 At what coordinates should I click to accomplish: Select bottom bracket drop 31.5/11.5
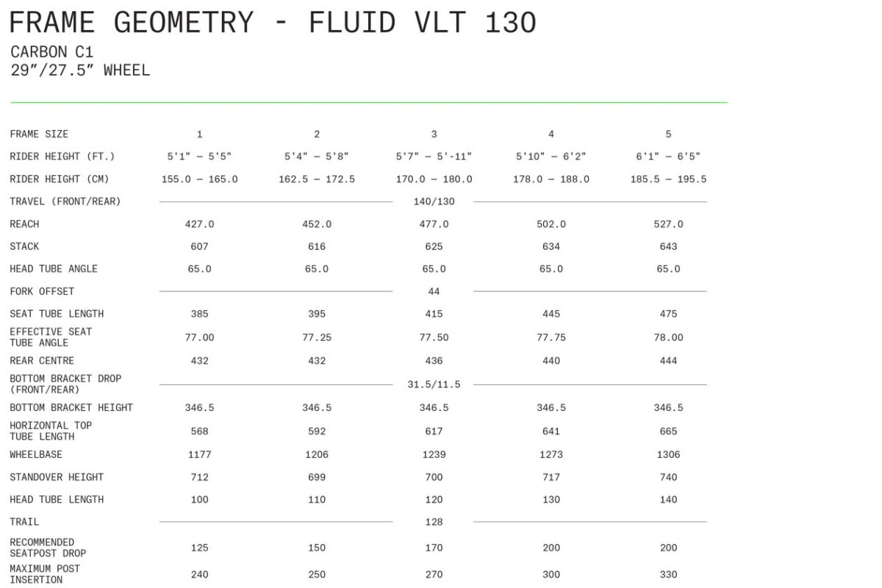434,384
